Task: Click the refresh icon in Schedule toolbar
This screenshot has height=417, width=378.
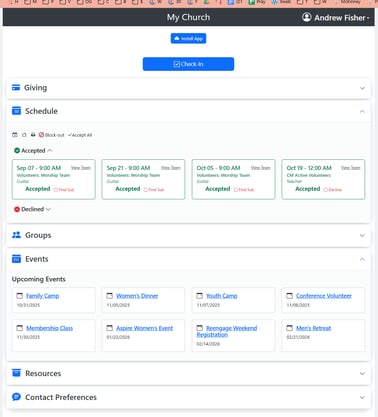Action: tap(24, 135)
